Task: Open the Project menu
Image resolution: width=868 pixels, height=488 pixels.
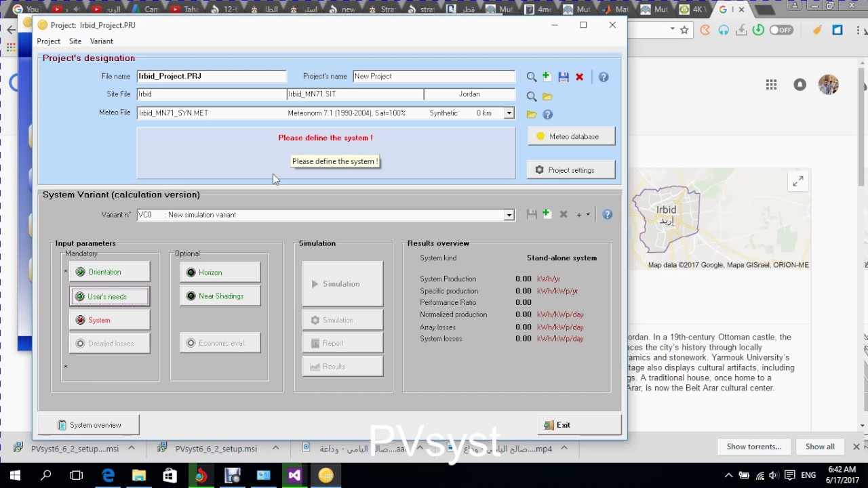Action: [49, 41]
